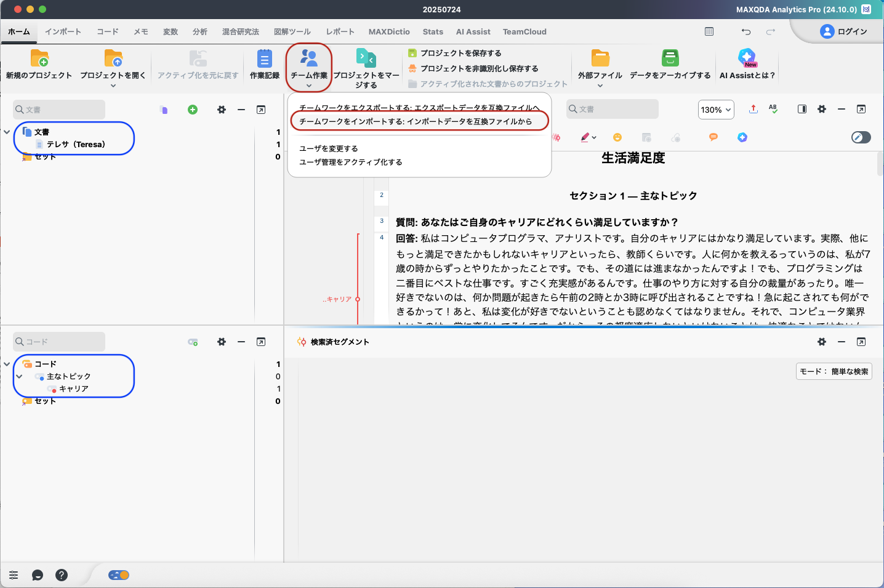884x588 pixels.
Task: Open the コード ribbon tab
Action: point(108,31)
